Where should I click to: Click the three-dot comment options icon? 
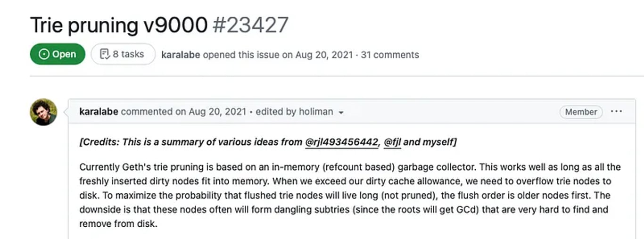(616, 112)
